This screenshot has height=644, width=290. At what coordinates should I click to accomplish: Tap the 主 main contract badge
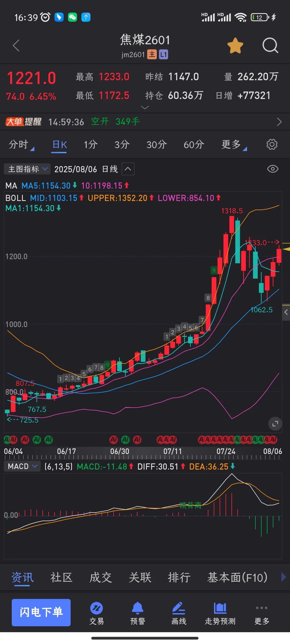tap(152, 54)
